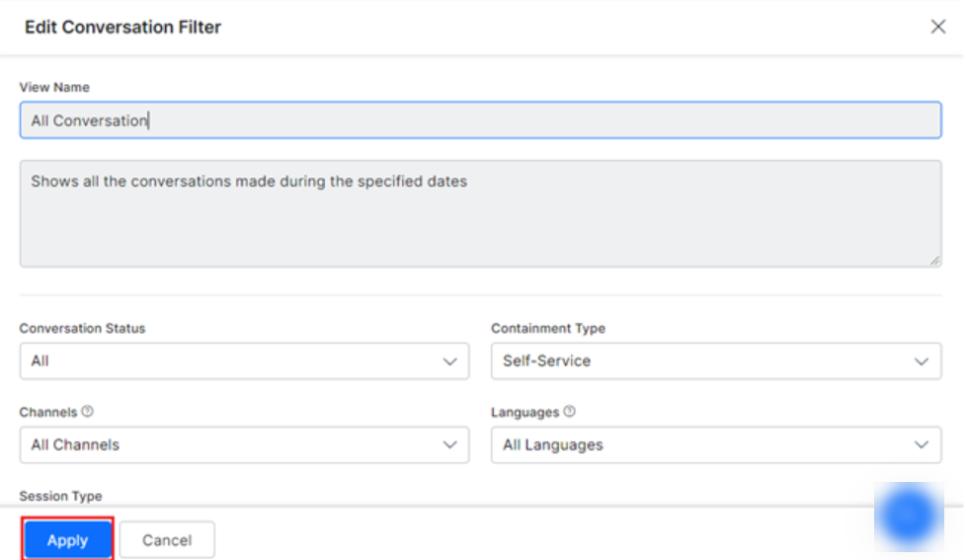Click the help icon next to Languages

coord(570,412)
